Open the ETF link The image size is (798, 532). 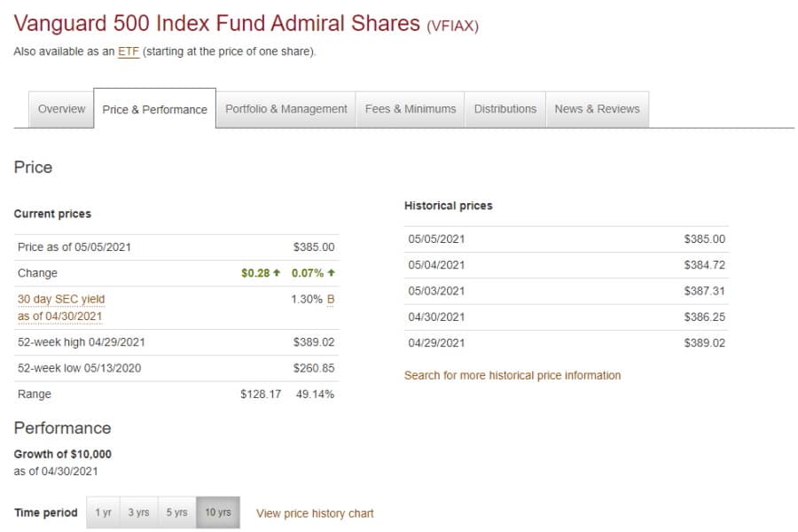click(128, 51)
